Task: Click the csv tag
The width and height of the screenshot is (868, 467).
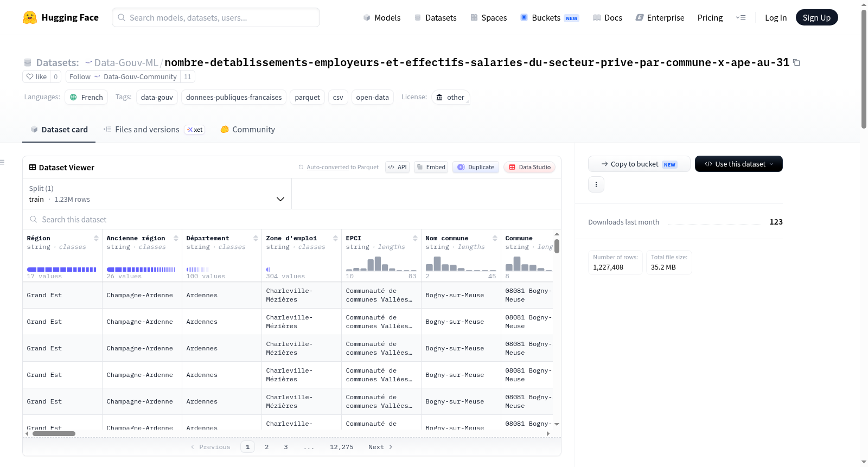Action: [338, 97]
